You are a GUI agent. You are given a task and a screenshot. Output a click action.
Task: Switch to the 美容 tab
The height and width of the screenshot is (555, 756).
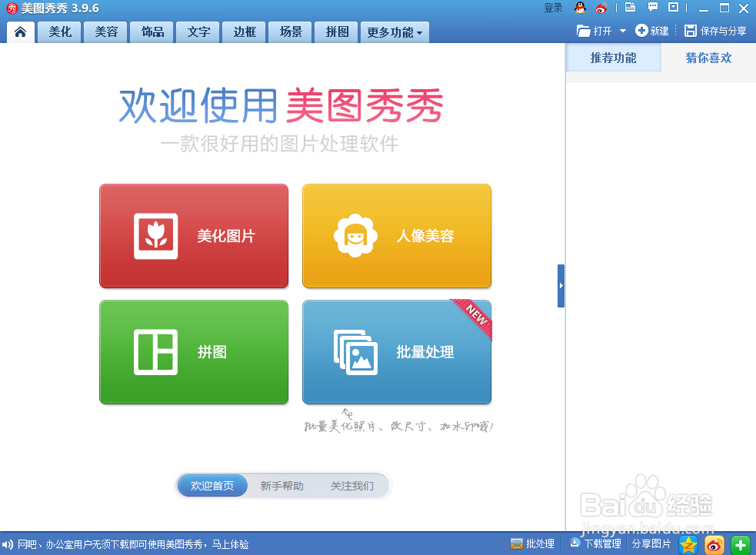tap(106, 32)
